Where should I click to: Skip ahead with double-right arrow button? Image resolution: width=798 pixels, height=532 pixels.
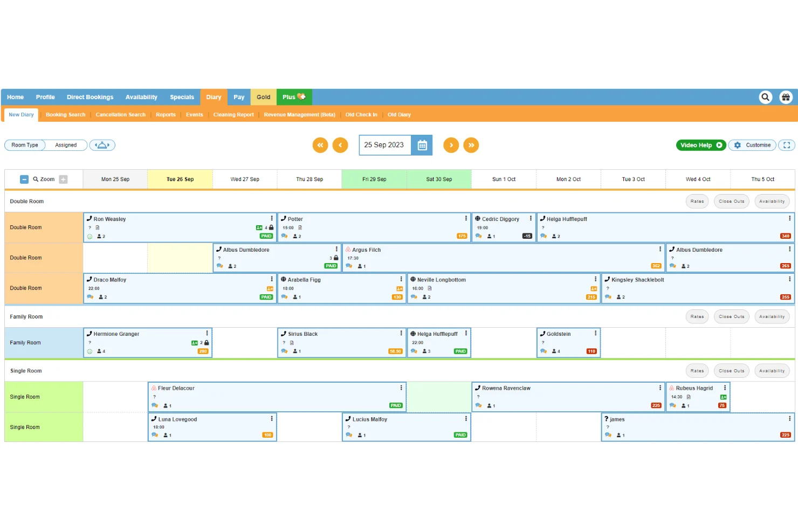pos(471,145)
